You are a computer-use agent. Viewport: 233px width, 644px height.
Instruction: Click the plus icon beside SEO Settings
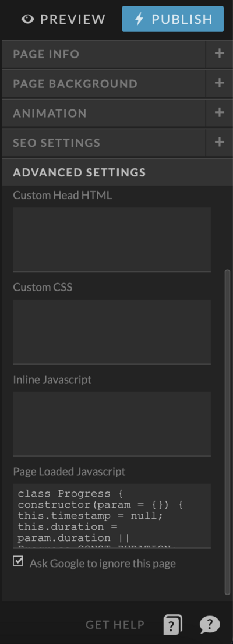click(220, 142)
